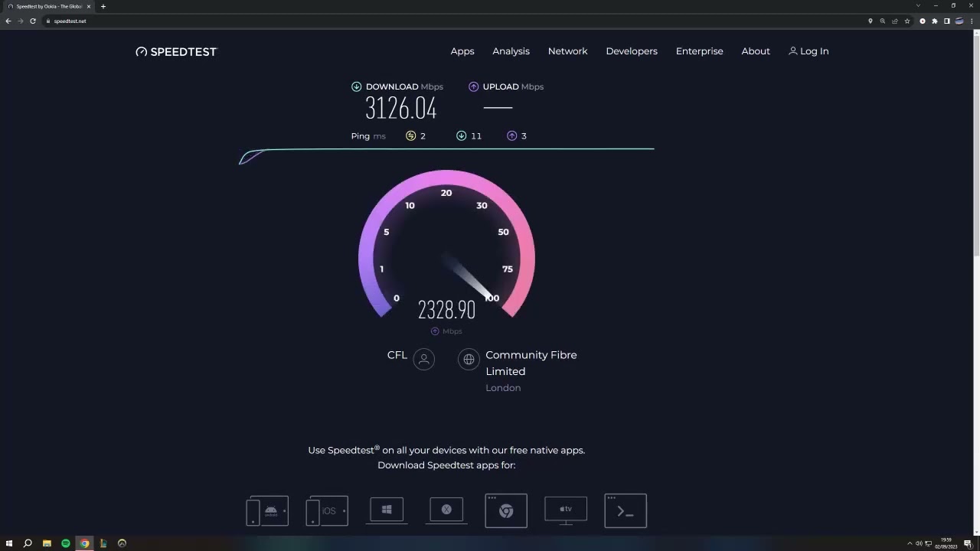This screenshot has height=551, width=980.
Task: Open the taskbar clock and date
Action: (x=946, y=543)
